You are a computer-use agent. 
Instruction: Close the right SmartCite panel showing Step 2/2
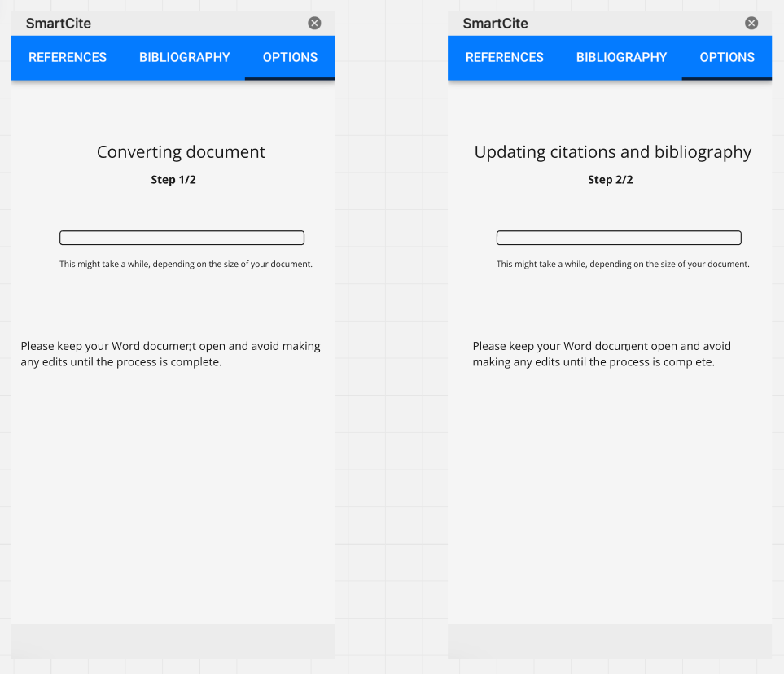751,23
